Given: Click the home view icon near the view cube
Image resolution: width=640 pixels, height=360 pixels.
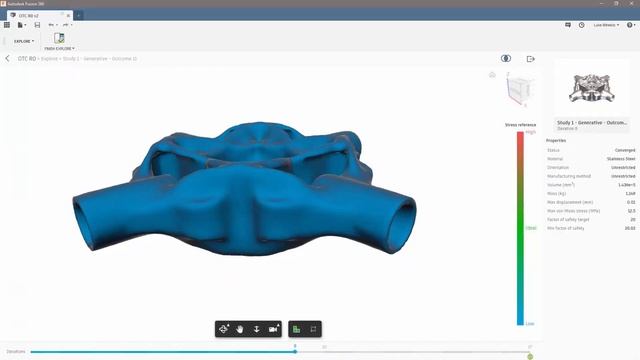Looking at the screenshot, I should tap(492, 75).
